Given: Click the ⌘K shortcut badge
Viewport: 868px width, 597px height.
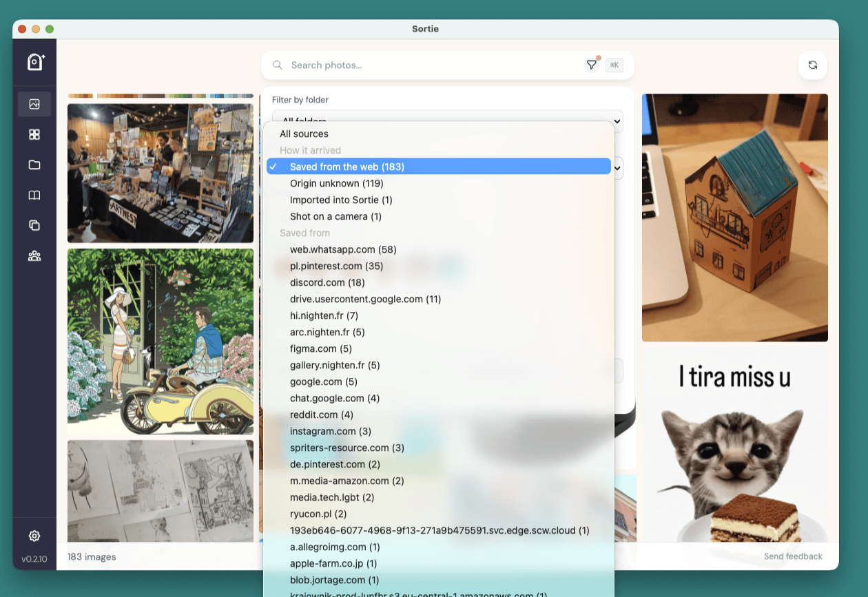Looking at the screenshot, I should pos(614,65).
